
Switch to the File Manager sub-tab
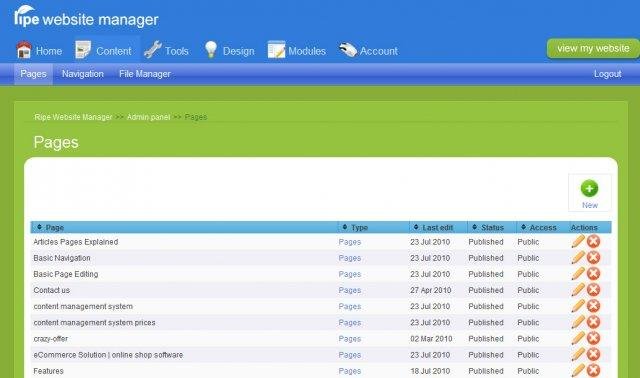[x=145, y=74]
